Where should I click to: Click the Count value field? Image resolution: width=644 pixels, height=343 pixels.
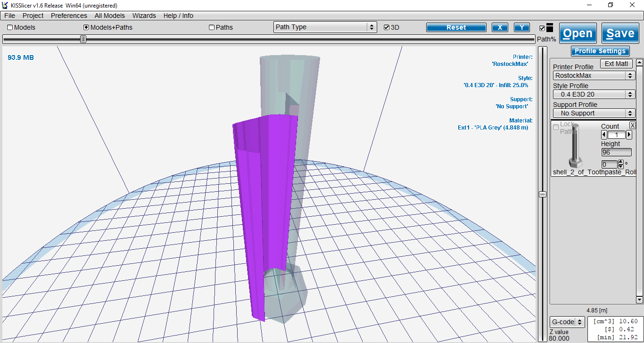617,135
